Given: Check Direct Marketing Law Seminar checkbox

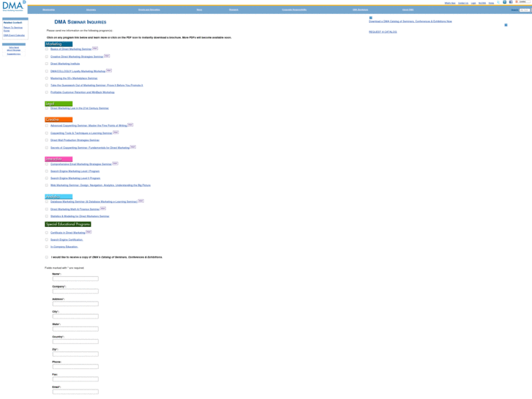Looking at the screenshot, I should coord(47,108).
